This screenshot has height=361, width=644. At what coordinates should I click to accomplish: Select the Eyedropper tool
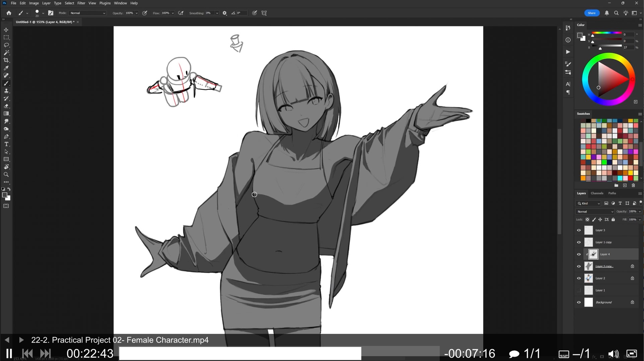click(6, 68)
